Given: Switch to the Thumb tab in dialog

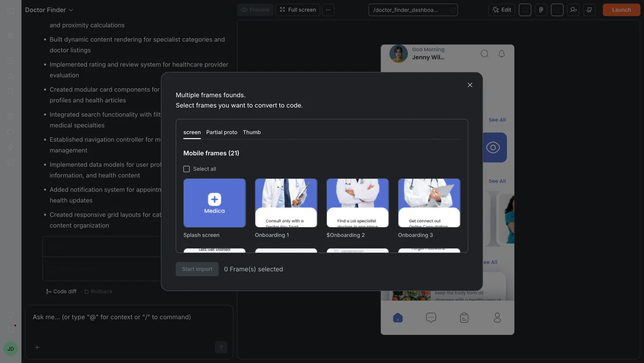Looking at the screenshot, I should click(251, 132).
